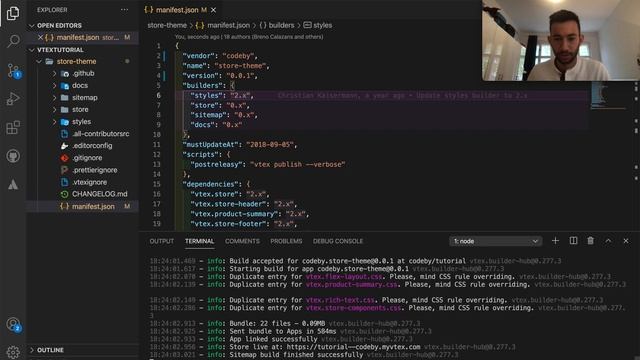Screen dimensions: 640x360
Task: Switch to the Comments panel tab
Action: coord(242,241)
